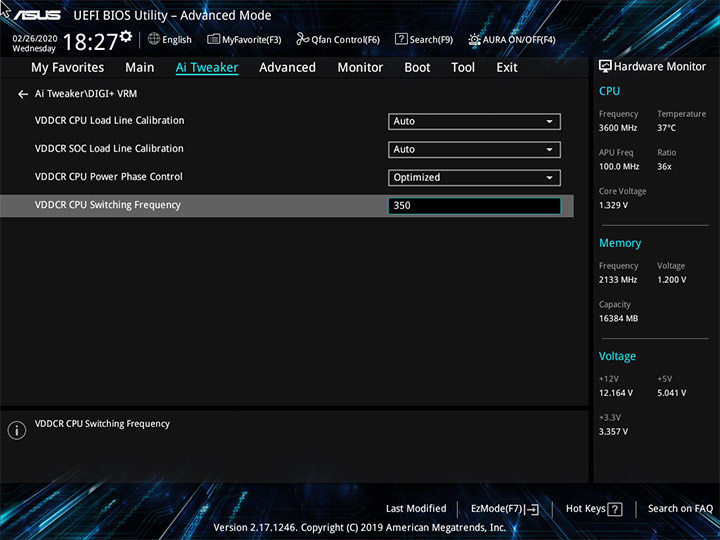Click the info icon in help panel
The width and height of the screenshot is (720, 540).
click(17, 430)
